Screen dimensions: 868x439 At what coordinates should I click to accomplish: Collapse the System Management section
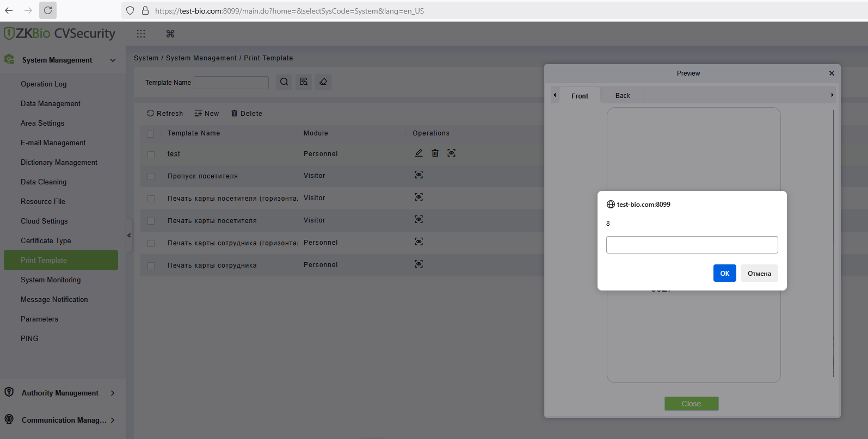(x=113, y=60)
